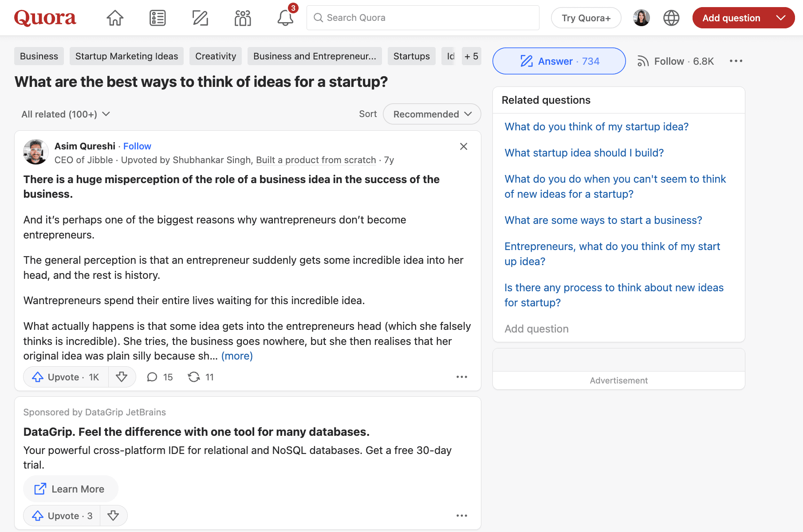Screen dimensions: 803x532
Task: Dismiss Asim Qureshi's answer with X
Action: click(464, 146)
